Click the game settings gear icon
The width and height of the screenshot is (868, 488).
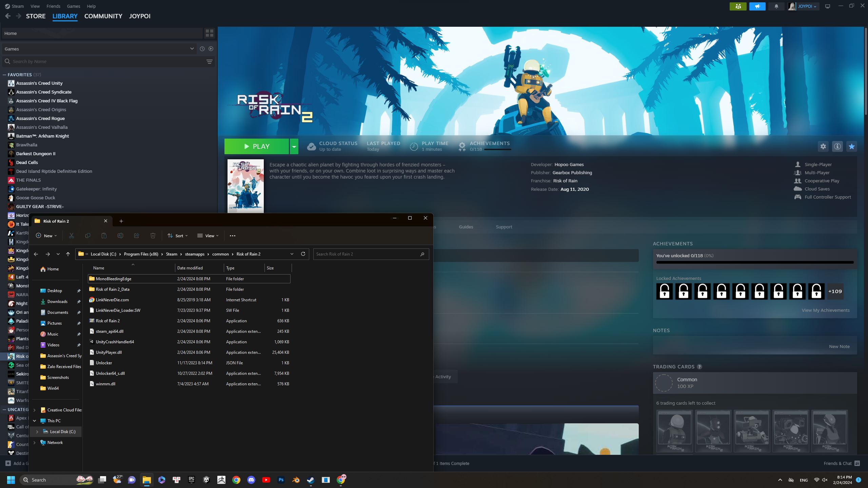tap(823, 146)
